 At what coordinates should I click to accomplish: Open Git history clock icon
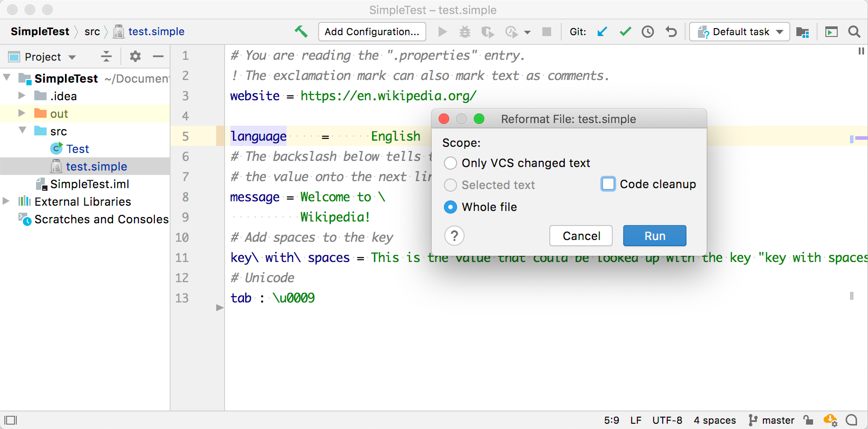648,32
